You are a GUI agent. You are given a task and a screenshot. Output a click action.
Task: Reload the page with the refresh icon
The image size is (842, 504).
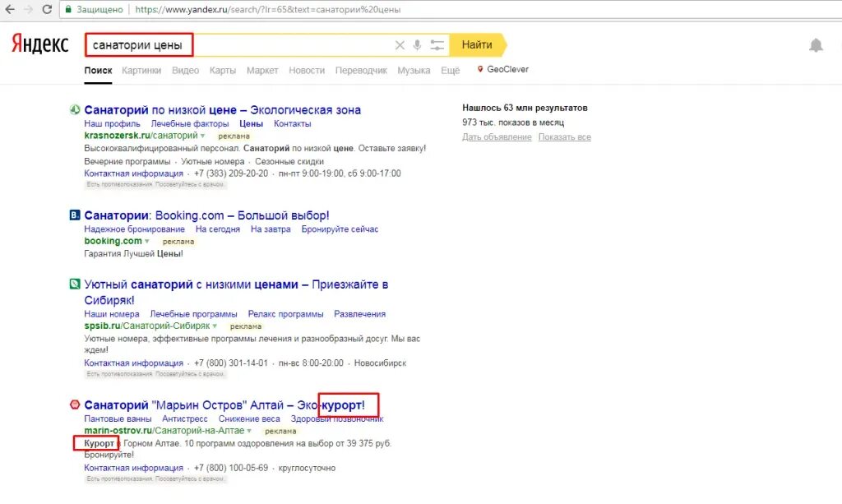pos(47,9)
